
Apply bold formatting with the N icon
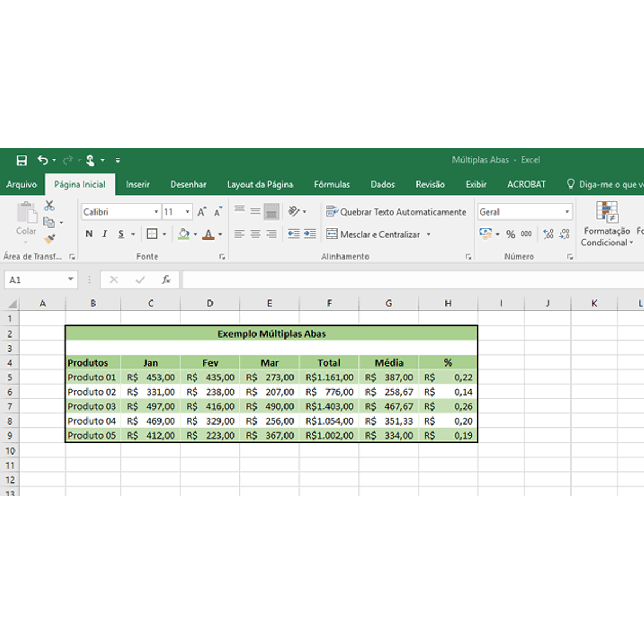89,234
